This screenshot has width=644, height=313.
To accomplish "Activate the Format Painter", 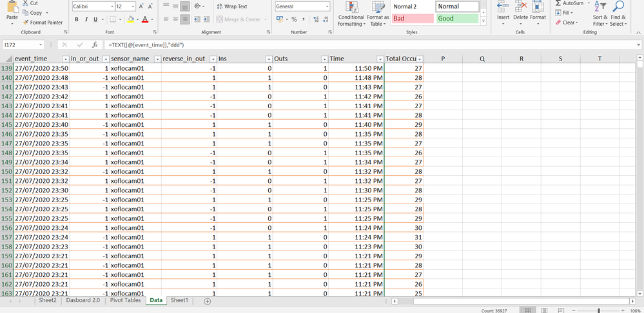I will pyautogui.click(x=43, y=23).
